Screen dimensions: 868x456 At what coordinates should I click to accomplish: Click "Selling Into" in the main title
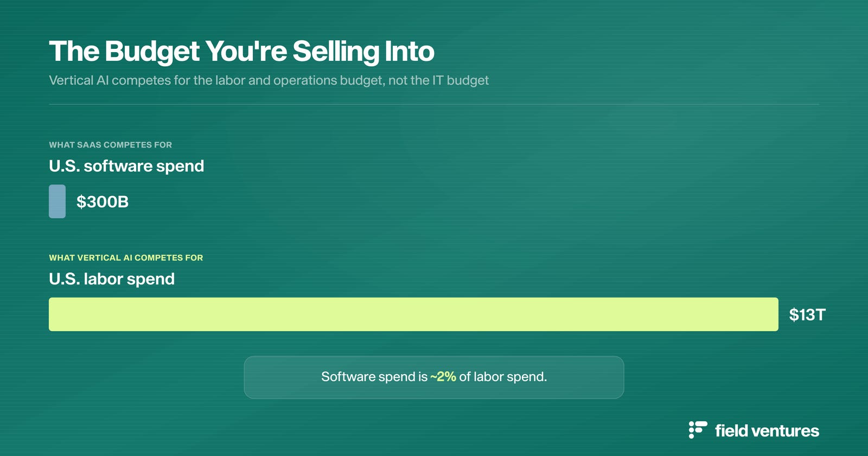(363, 53)
